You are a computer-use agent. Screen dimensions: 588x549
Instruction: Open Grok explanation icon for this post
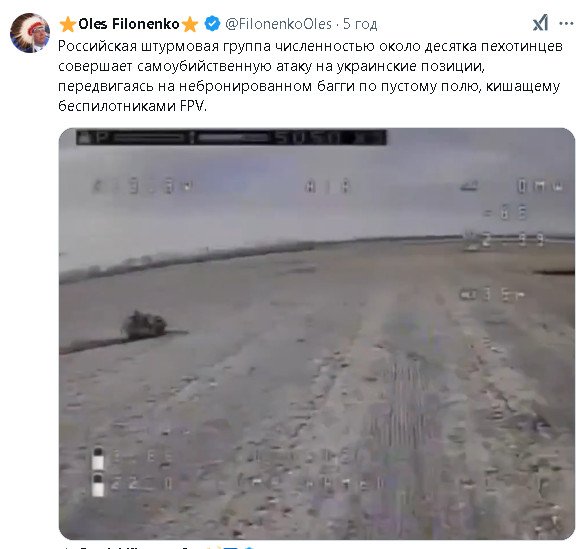coord(540,23)
